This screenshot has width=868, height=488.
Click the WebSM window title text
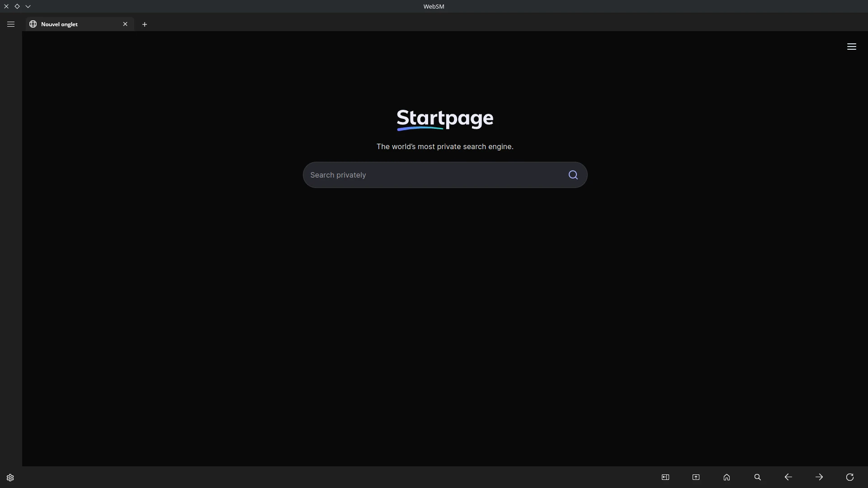434,6
